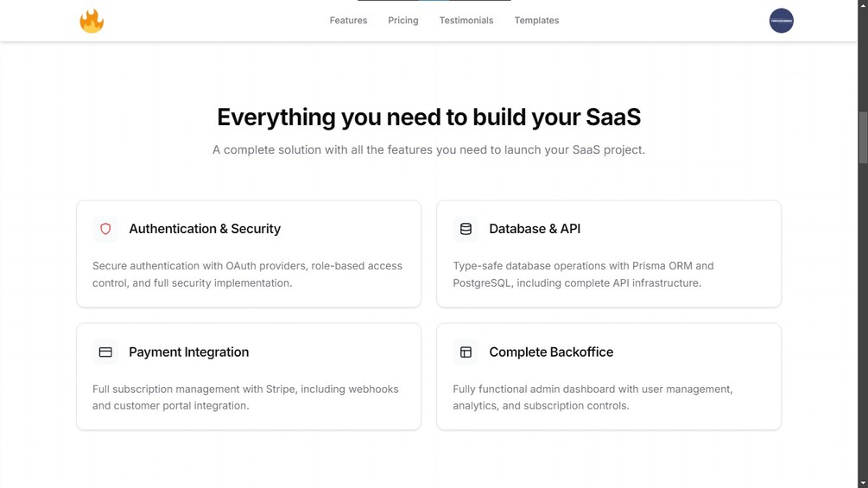Go to the Features nav link
868x488 pixels.
point(348,21)
